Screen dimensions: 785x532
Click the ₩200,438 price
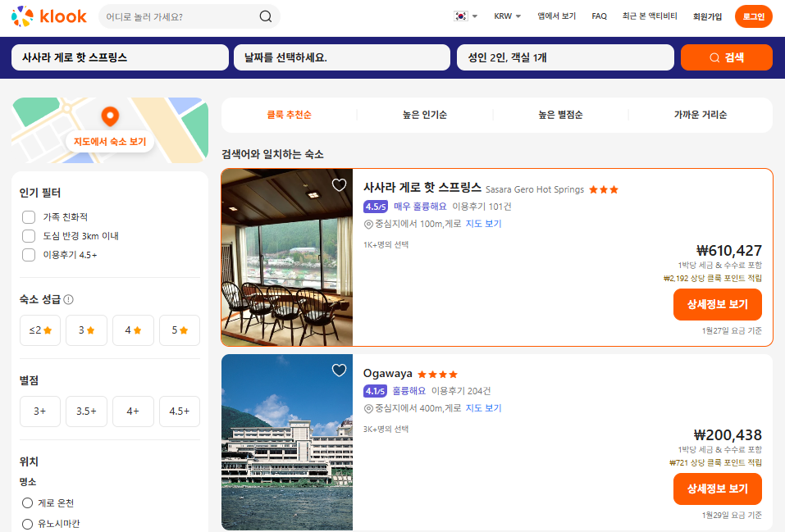(x=728, y=435)
